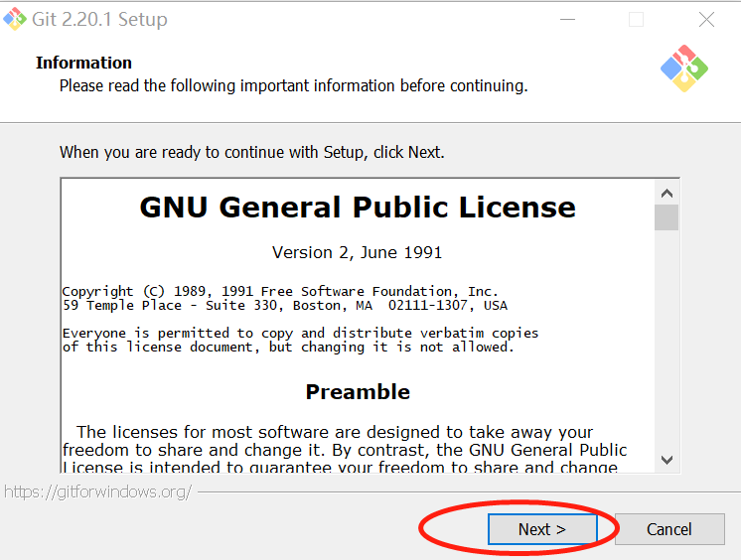Click the 'Everyone is permitted to copy' line
The image size is (741, 560).
[301, 333]
